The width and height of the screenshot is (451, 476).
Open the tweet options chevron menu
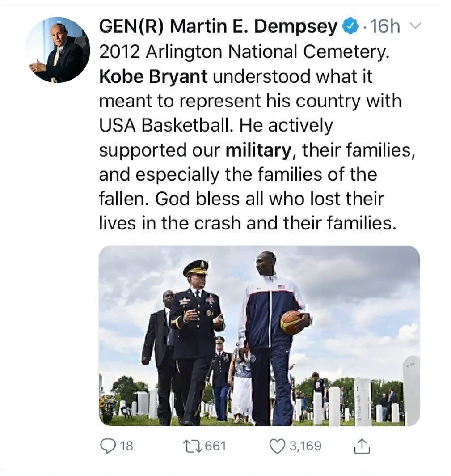tap(416, 27)
